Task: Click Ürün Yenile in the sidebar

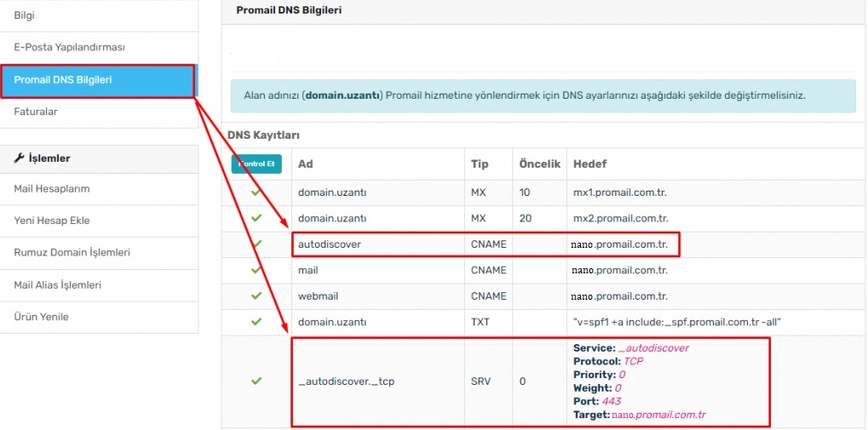Action: 41,317
